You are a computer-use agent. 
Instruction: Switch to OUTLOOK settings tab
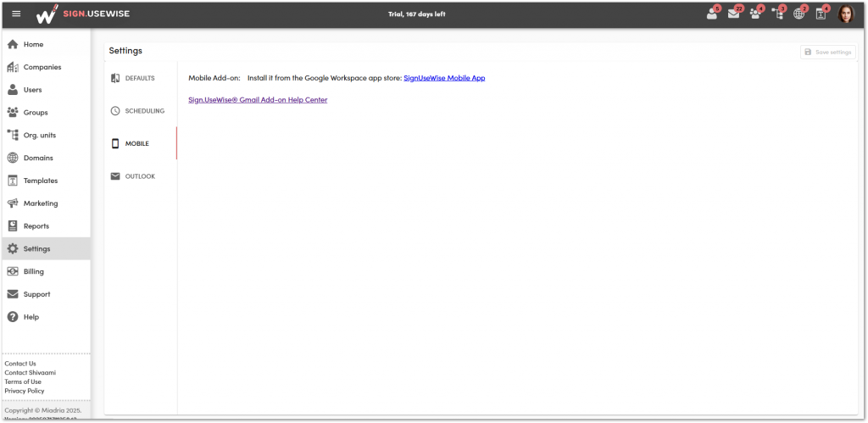pos(141,176)
